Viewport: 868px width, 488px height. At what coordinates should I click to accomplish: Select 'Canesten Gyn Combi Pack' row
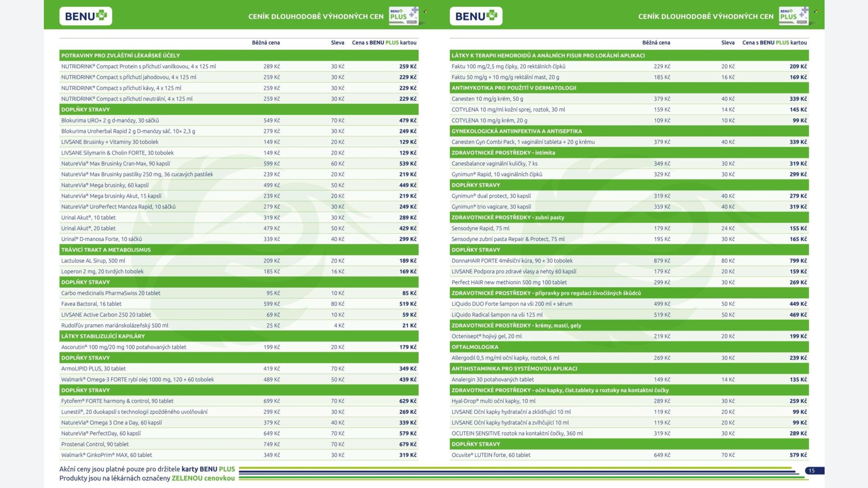pyautogui.click(x=629, y=142)
